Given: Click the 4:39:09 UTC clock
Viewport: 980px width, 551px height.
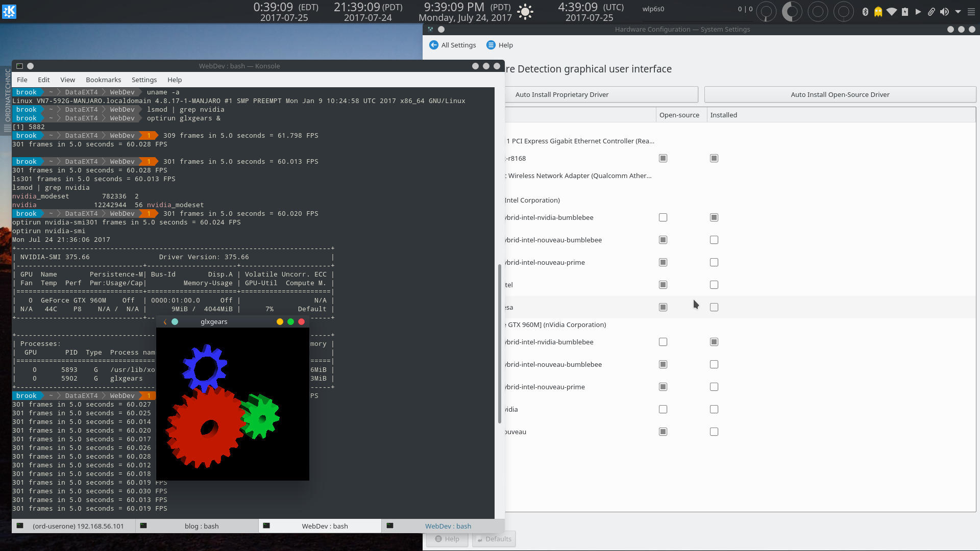Looking at the screenshot, I should 590,12.
